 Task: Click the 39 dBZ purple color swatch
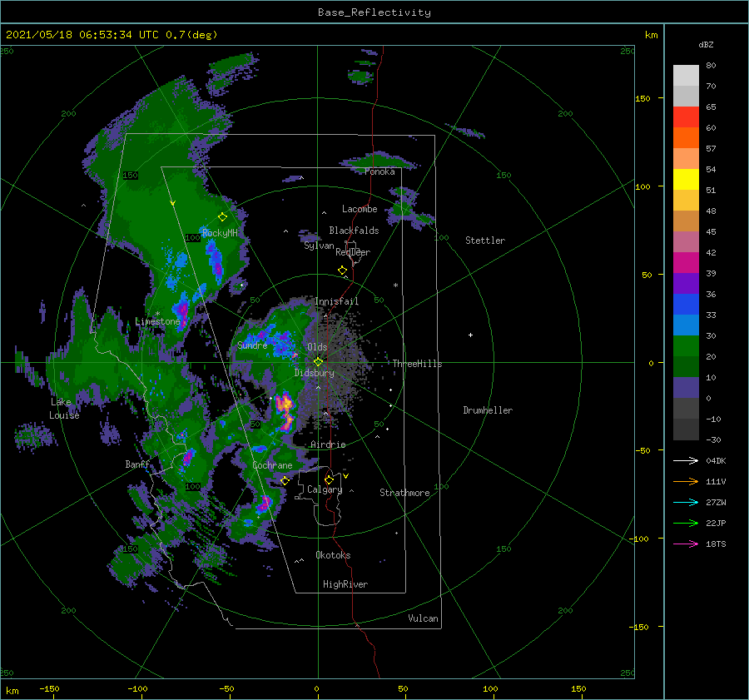coord(686,283)
